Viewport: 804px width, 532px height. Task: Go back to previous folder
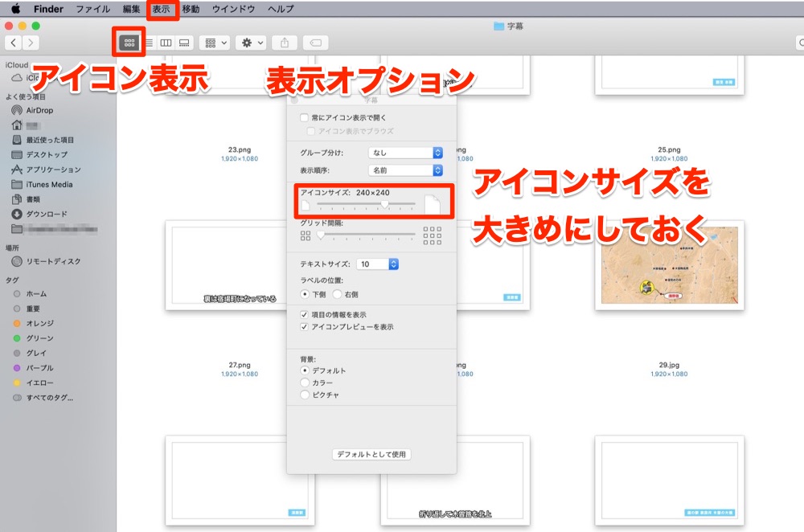14,43
